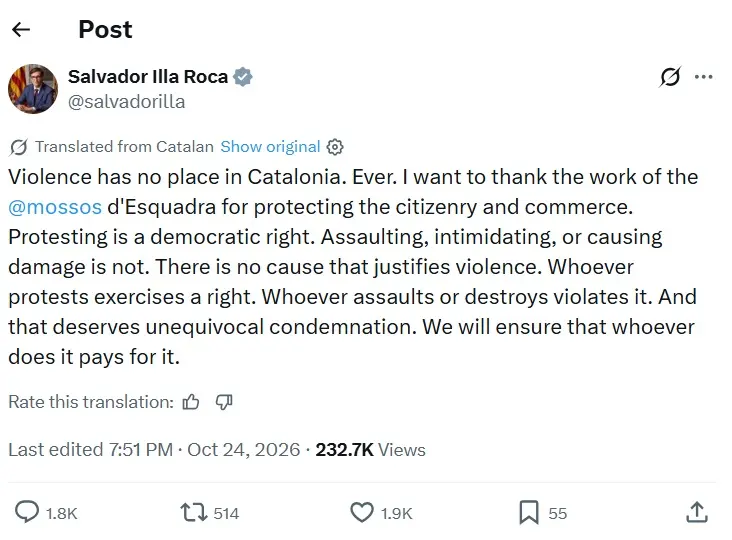The width and height of the screenshot is (732, 540).
Task: Repost using the retweet icon
Action: (x=194, y=512)
